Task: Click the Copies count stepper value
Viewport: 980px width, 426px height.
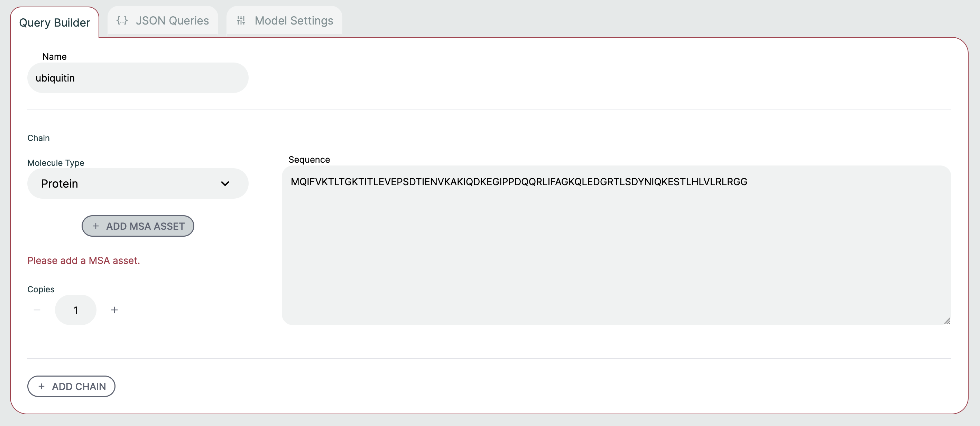Action: [76, 310]
